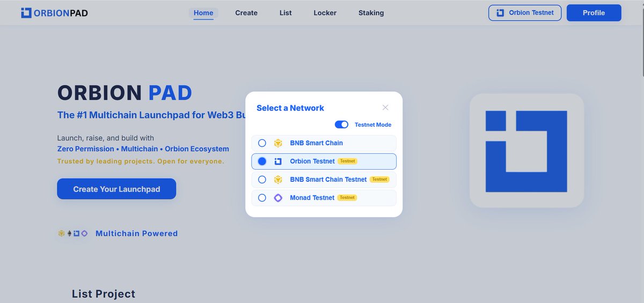Click the Monad Testnet purple icon

pos(278,198)
